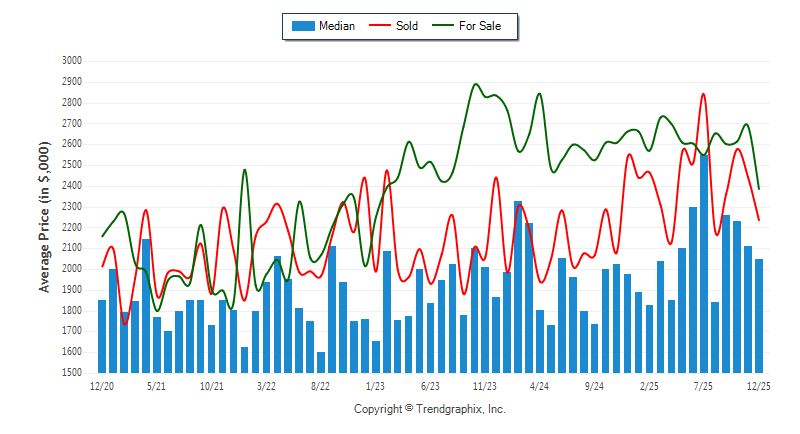Image resolution: width=800 pixels, height=434 pixels.
Task: Click the 12/20 x-axis label
Action: pos(101,385)
